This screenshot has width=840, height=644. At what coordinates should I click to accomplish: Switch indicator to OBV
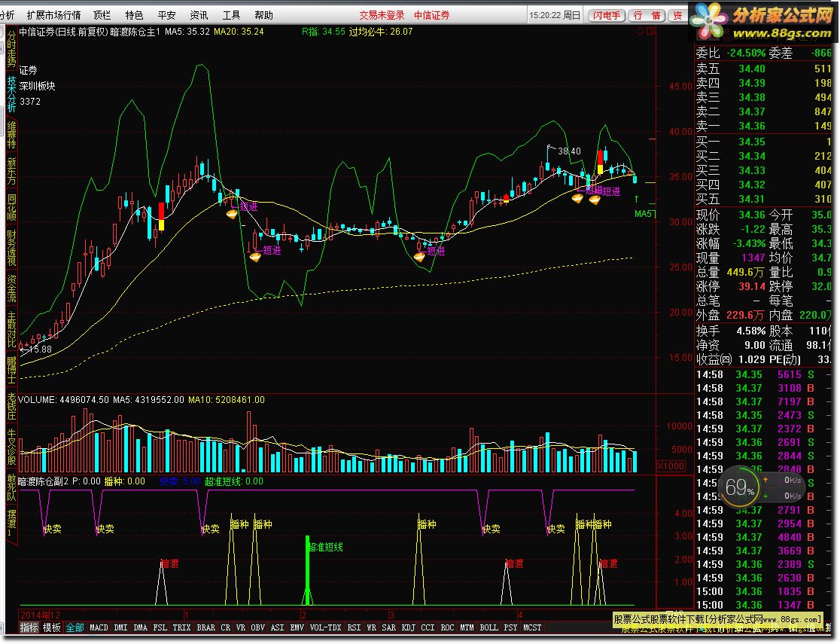coord(257,627)
